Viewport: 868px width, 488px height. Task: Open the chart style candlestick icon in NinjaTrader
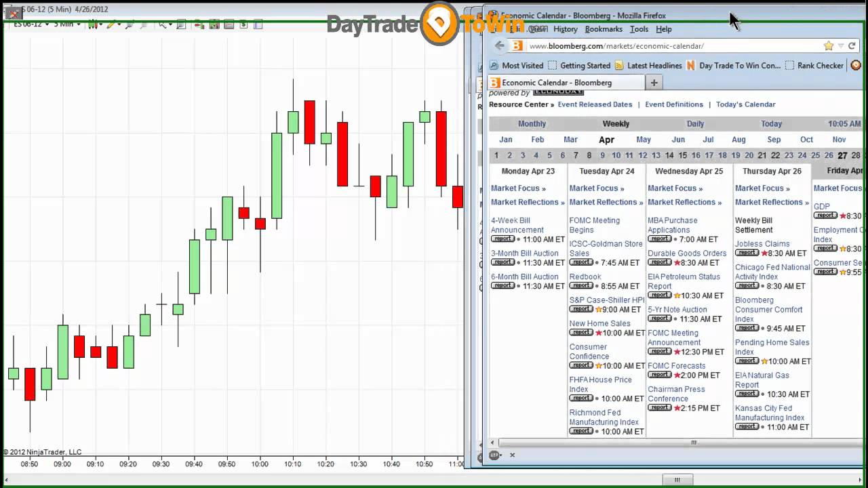tap(93, 24)
